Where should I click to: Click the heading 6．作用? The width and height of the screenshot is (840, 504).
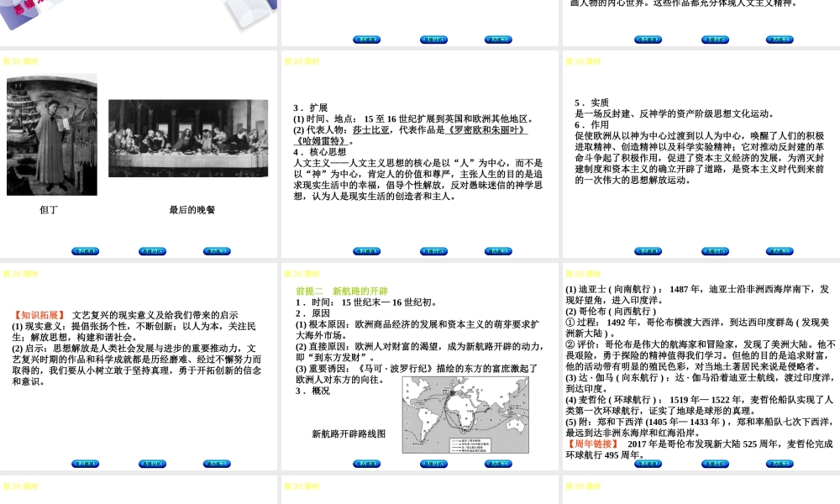click(592, 125)
